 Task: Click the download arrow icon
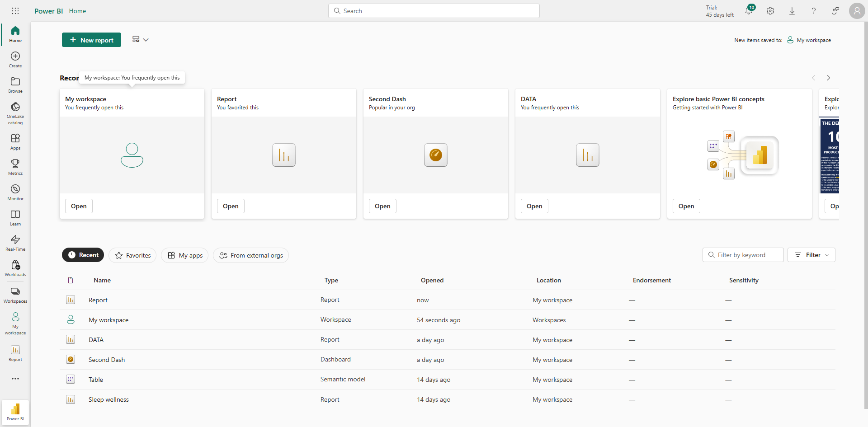[792, 11]
